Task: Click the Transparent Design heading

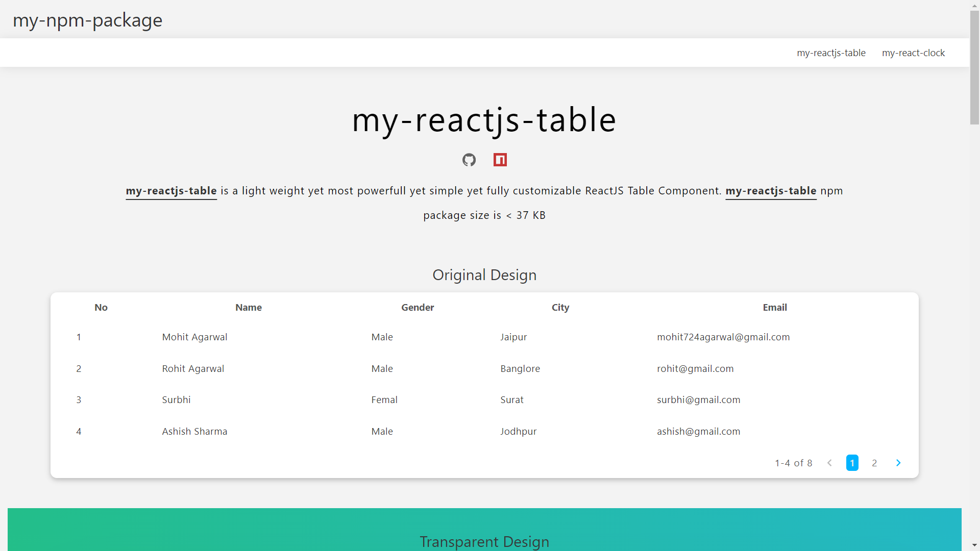Action: (484, 542)
